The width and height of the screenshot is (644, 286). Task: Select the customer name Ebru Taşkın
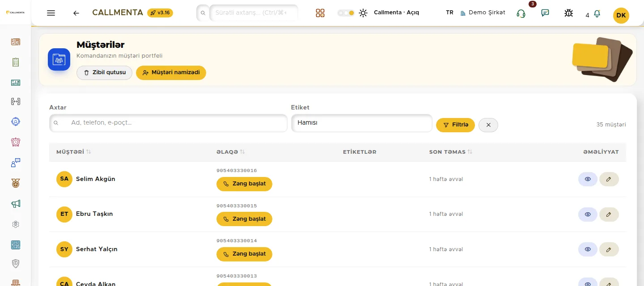tap(94, 214)
